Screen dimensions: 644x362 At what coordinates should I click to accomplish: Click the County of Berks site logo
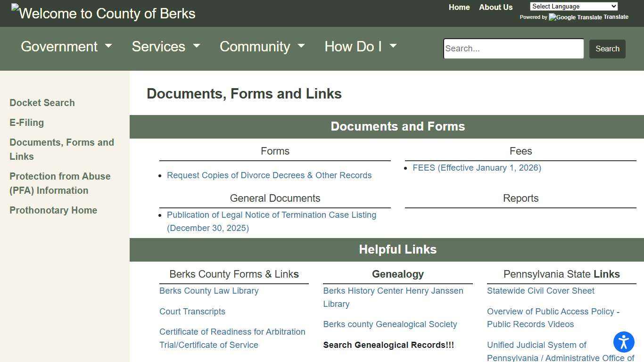click(x=103, y=13)
